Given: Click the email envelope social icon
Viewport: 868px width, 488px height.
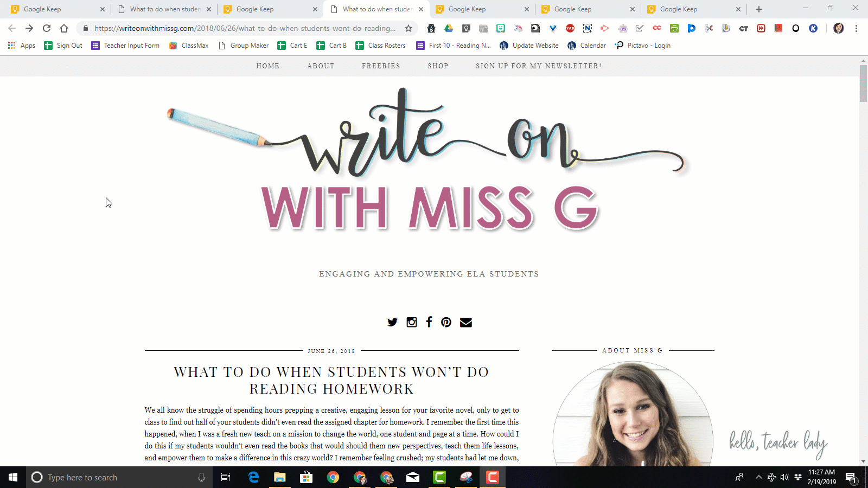Looking at the screenshot, I should pyautogui.click(x=466, y=322).
